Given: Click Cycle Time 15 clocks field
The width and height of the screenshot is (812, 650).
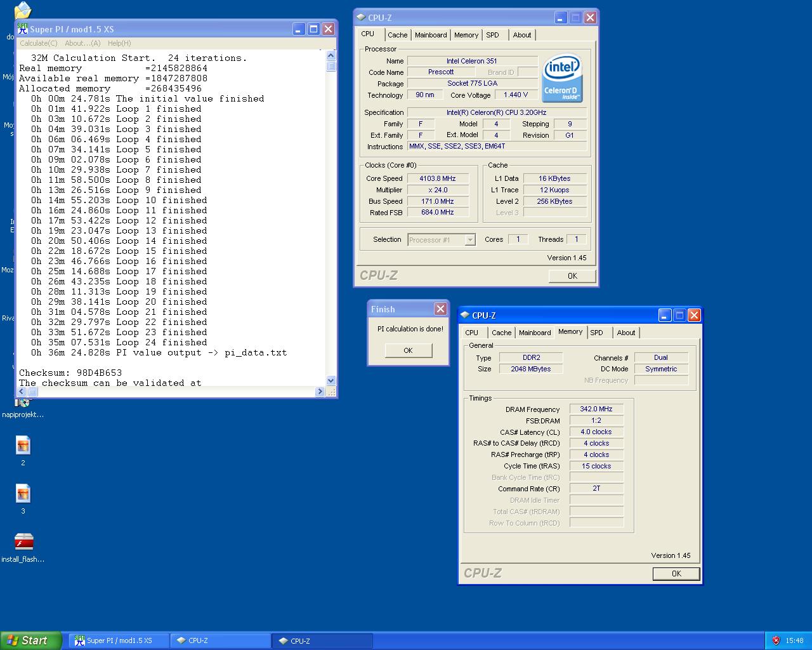Looking at the screenshot, I should pos(596,466).
